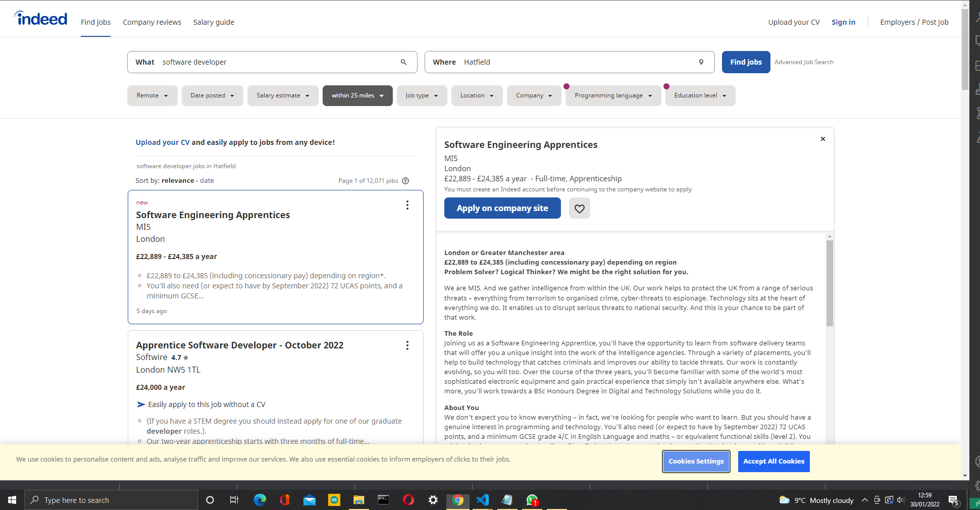
Task: Click Accept All Cookies button
Action: point(773,462)
